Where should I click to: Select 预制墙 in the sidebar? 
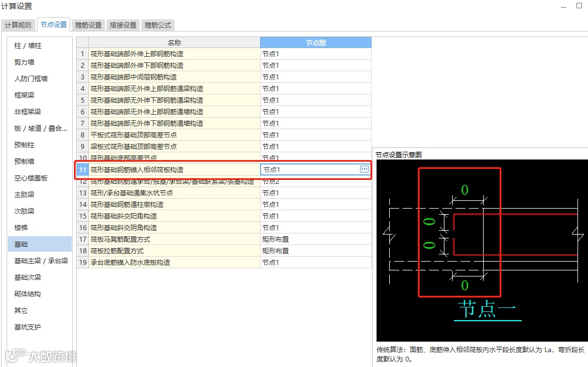click(24, 162)
